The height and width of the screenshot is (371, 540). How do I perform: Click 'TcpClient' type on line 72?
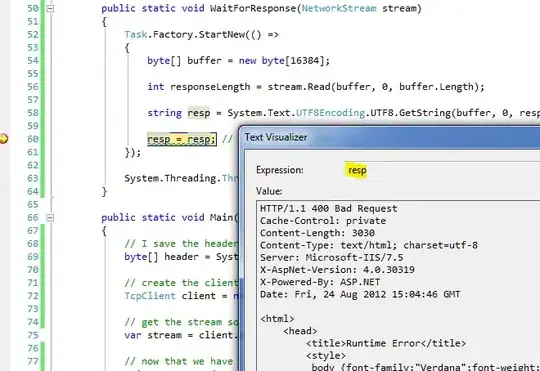(150, 296)
